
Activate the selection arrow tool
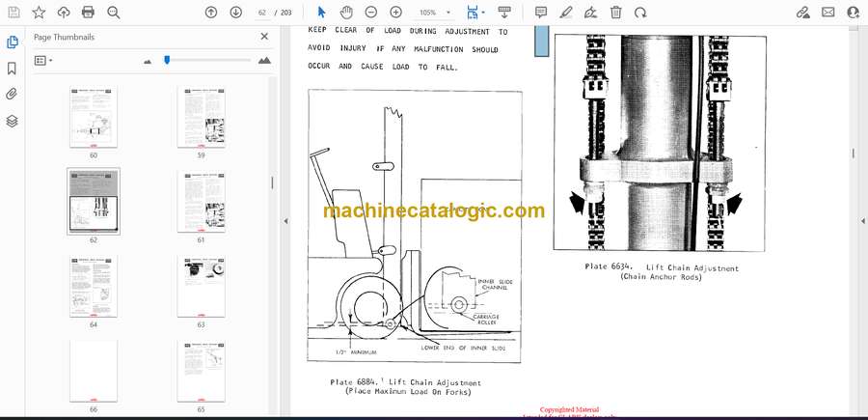321,13
